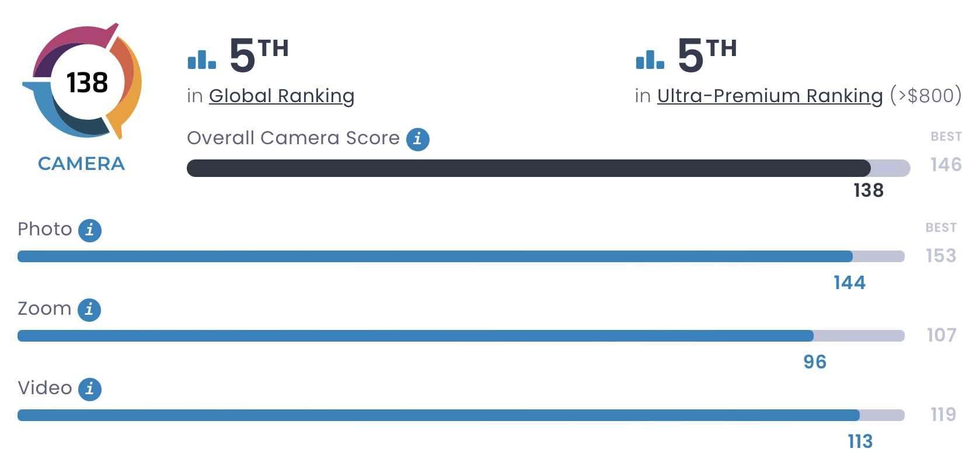Click the Video score value 113
This screenshot has height=452, width=980.
coord(860,441)
